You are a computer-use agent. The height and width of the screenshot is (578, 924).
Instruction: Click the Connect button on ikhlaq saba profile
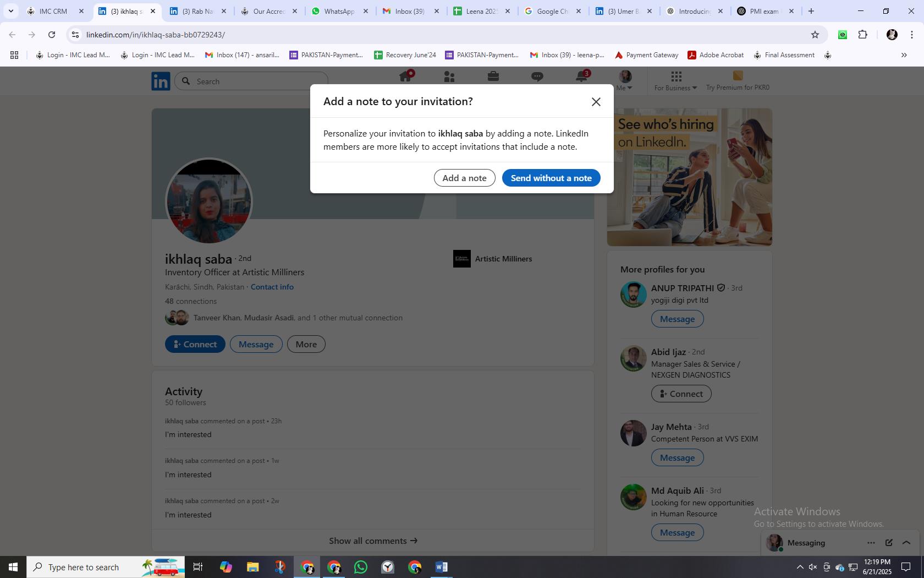(195, 344)
